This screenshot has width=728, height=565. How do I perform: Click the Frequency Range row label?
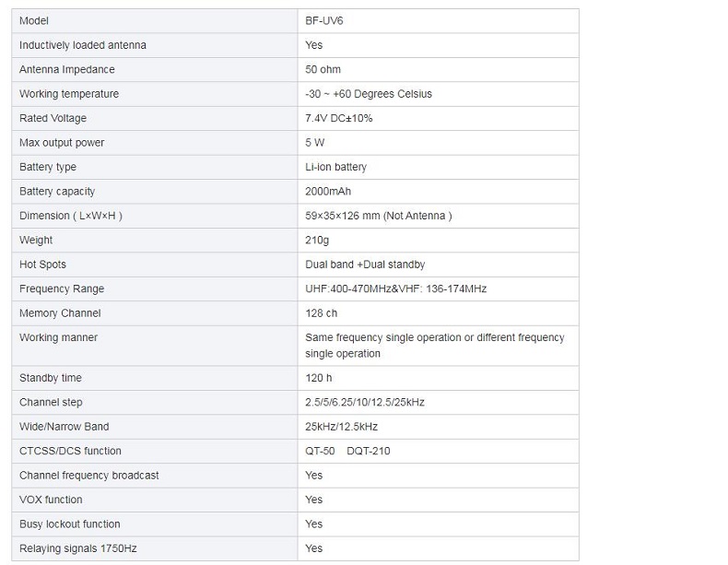[x=62, y=289]
